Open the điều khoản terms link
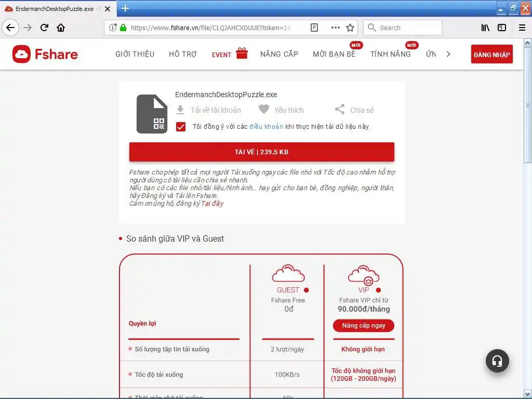The width and height of the screenshot is (532, 399). [x=266, y=127]
